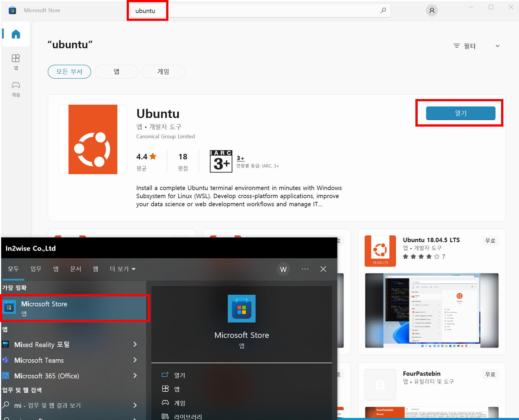Click the FourPastebin screenshot thumbnail

[x=432, y=412]
